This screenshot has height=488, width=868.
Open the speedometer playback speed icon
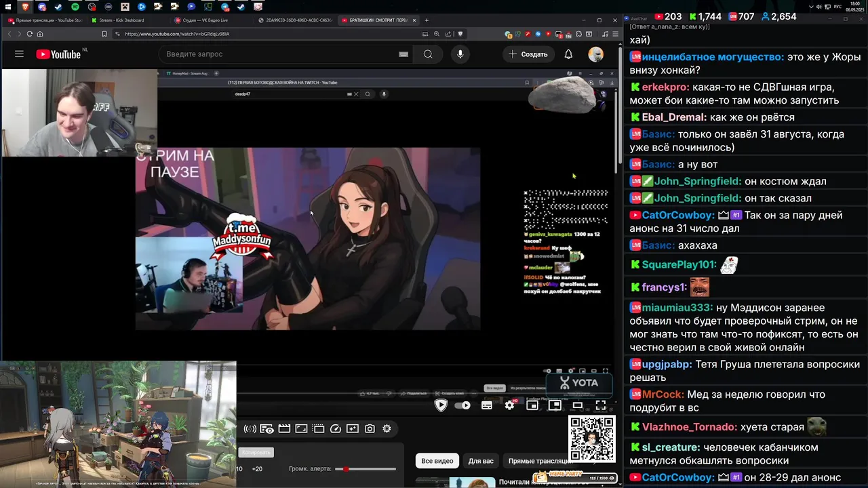pyautogui.click(x=335, y=428)
